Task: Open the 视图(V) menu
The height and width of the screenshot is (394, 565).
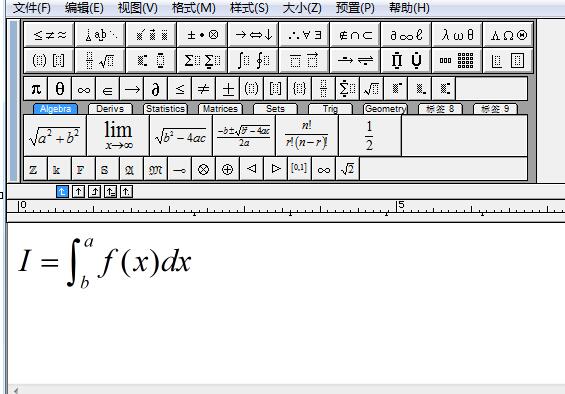Action: click(x=138, y=8)
